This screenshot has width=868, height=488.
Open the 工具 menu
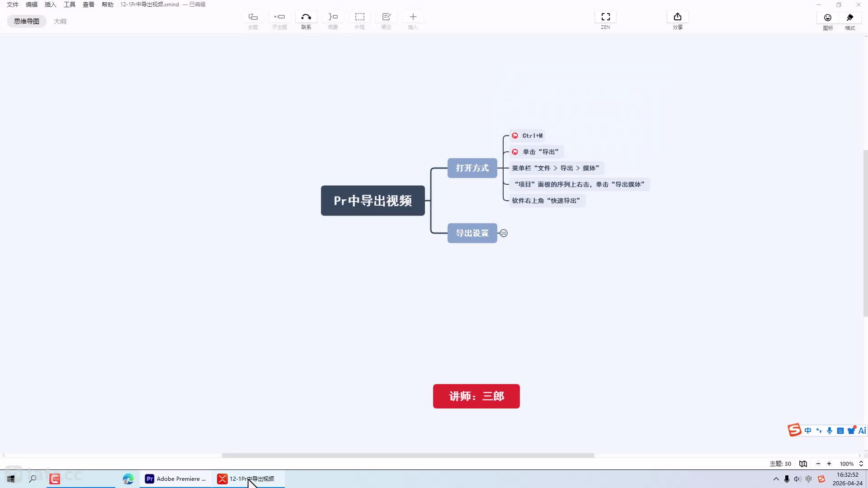click(70, 5)
